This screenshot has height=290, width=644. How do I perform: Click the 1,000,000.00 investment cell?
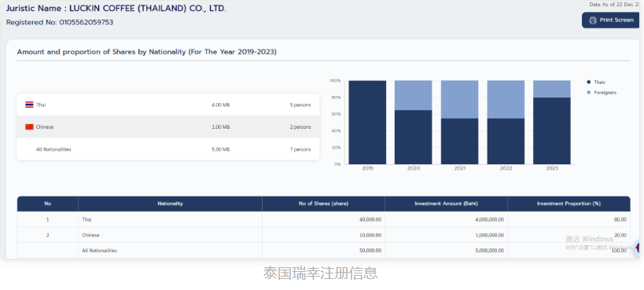point(447,235)
